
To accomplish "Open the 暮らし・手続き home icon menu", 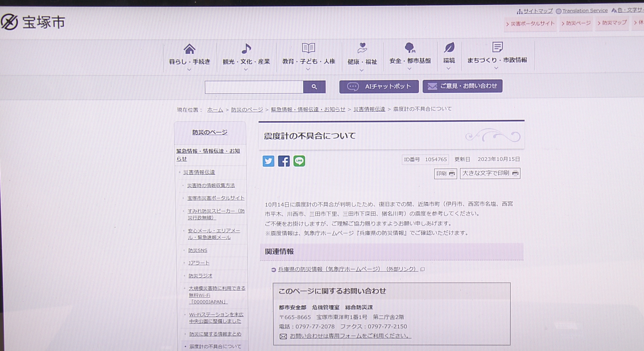I will [189, 49].
